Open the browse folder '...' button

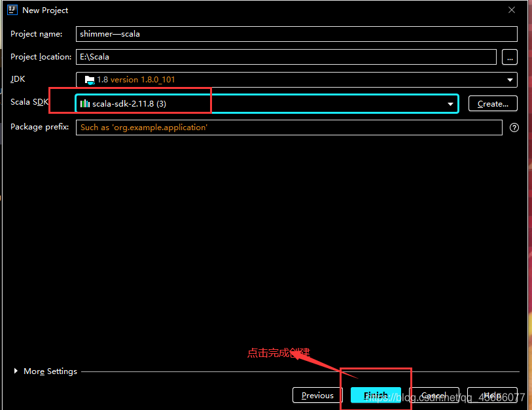510,57
